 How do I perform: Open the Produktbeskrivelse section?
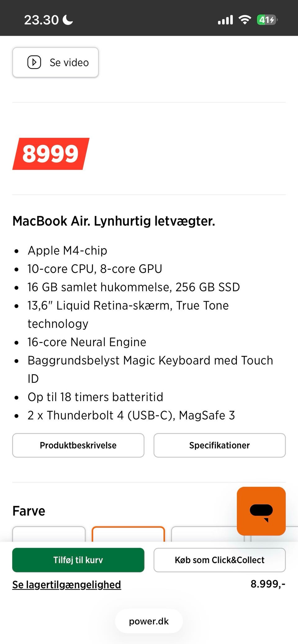pyautogui.click(x=78, y=445)
